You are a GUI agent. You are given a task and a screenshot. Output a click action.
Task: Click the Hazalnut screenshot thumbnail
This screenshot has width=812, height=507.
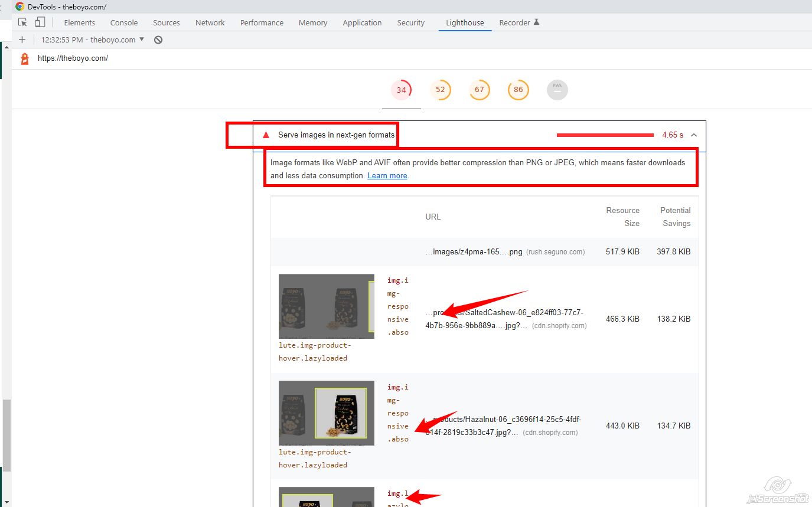tap(327, 413)
